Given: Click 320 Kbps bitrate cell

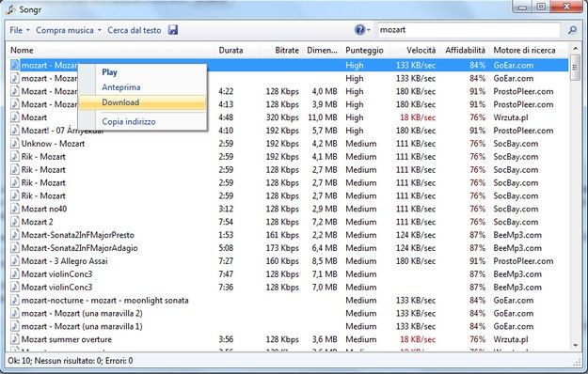Looking at the screenshot, I should [x=282, y=117].
